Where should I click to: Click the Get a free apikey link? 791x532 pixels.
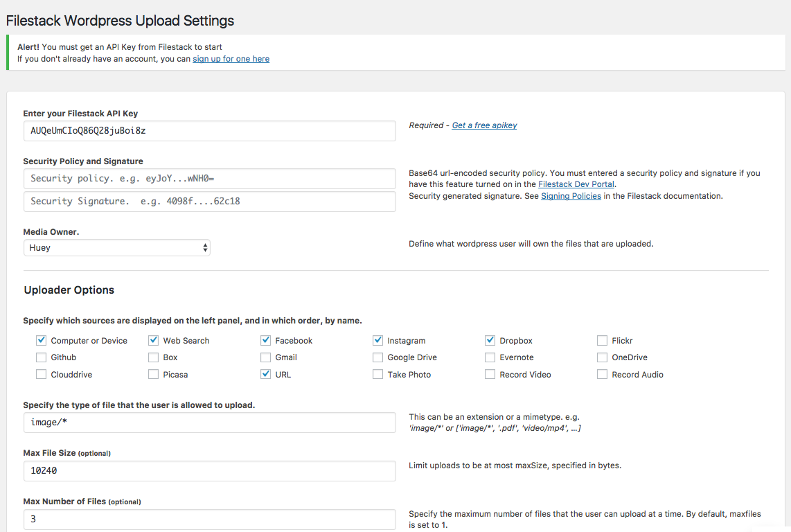point(484,125)
